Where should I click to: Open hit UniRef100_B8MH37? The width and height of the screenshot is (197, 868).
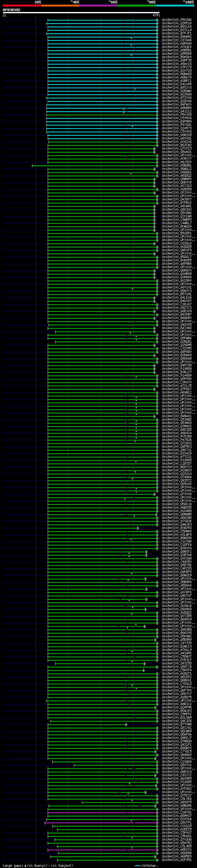coord(177,816)
